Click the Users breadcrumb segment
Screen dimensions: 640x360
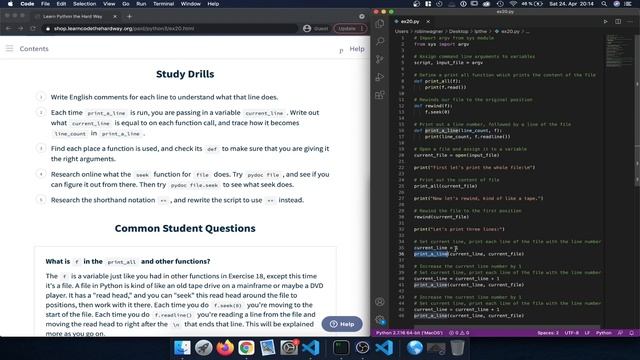pos(401,31)
